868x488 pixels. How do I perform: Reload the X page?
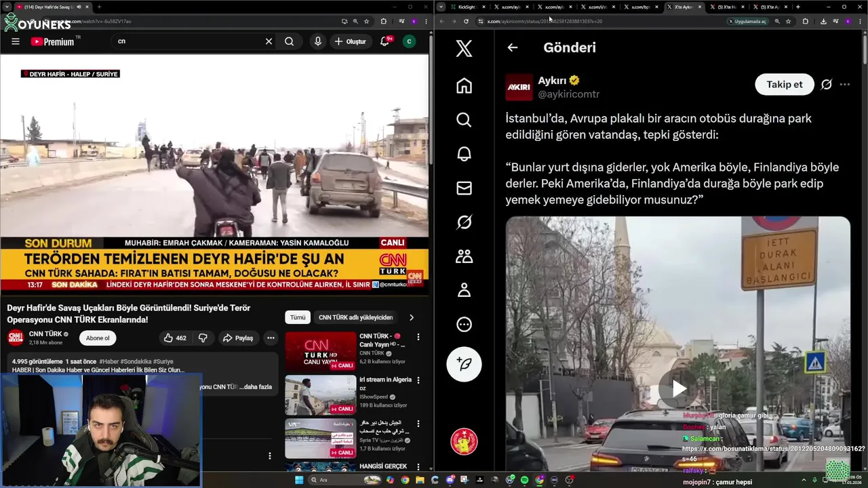coord(466,21)
